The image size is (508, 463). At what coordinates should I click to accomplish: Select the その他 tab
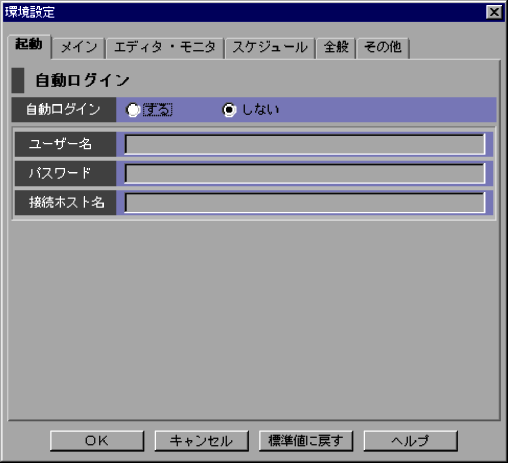click(x=383, y=47)
